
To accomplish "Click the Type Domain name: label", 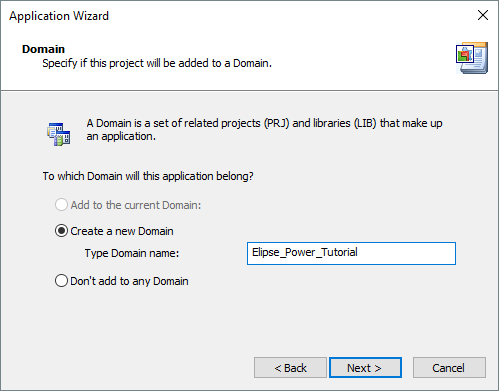I will tap(132, 253).
